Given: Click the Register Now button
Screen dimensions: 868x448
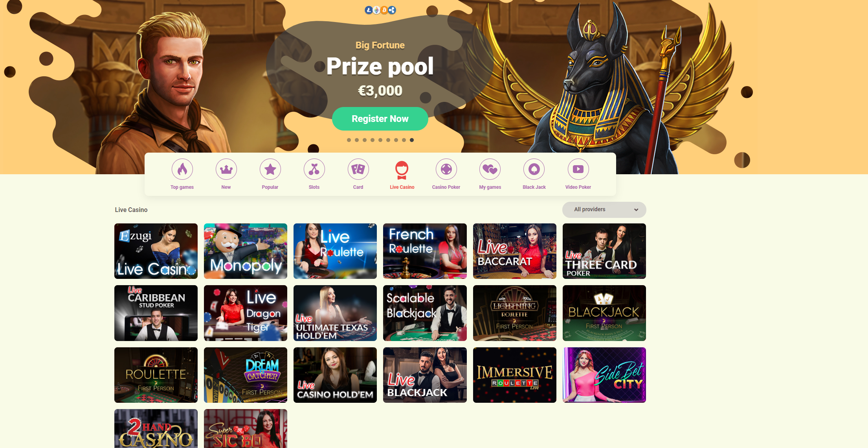Looking at the screenshot, I should click(x=380, y=119).
